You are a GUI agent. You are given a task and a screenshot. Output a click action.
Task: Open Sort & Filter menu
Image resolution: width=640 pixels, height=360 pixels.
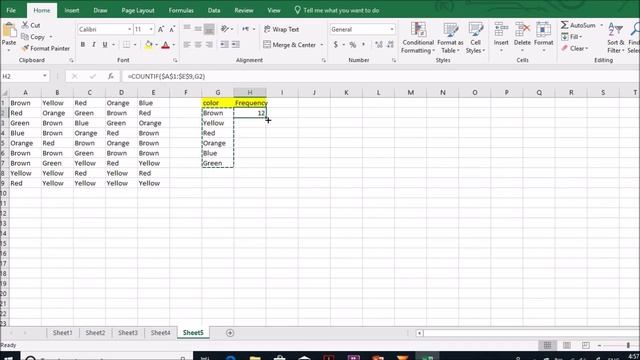tap(616, 38)
